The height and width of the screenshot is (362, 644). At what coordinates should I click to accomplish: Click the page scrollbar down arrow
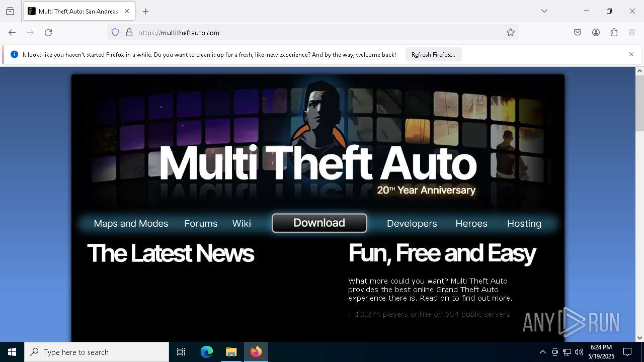(639, 338)
